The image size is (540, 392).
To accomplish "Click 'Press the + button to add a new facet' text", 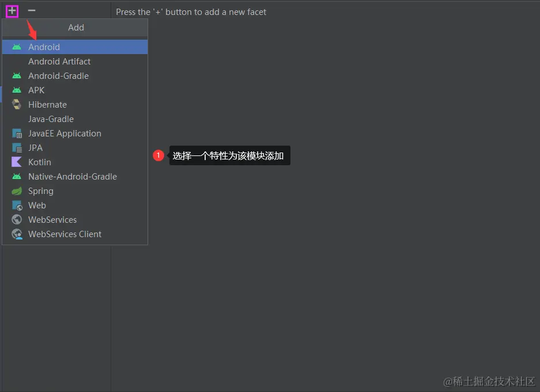I will pos(191,12).
